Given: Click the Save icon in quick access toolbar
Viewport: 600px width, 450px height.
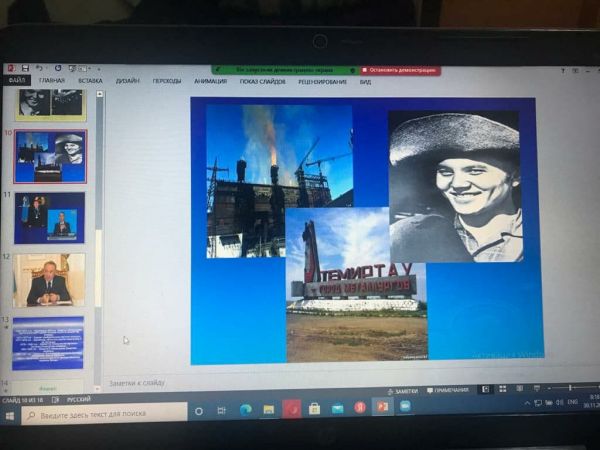Looking at the screenshot, I should (25, 68).
